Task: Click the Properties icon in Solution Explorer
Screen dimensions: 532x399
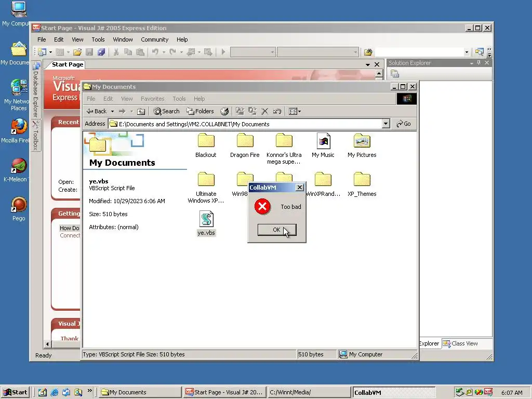Action: pos(395,74)
